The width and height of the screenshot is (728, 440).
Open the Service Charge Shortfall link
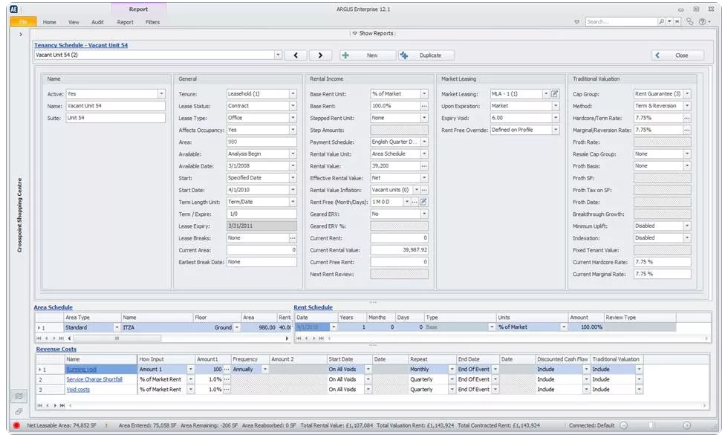[94, 380]
